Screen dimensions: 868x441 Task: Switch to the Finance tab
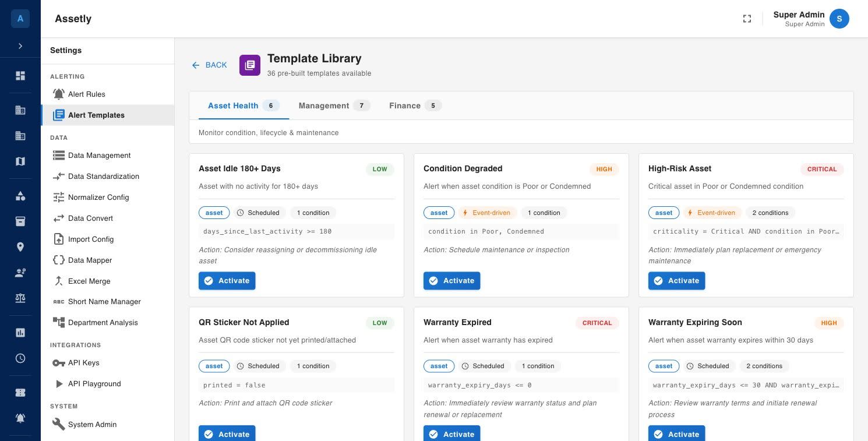tap(415, 105)
